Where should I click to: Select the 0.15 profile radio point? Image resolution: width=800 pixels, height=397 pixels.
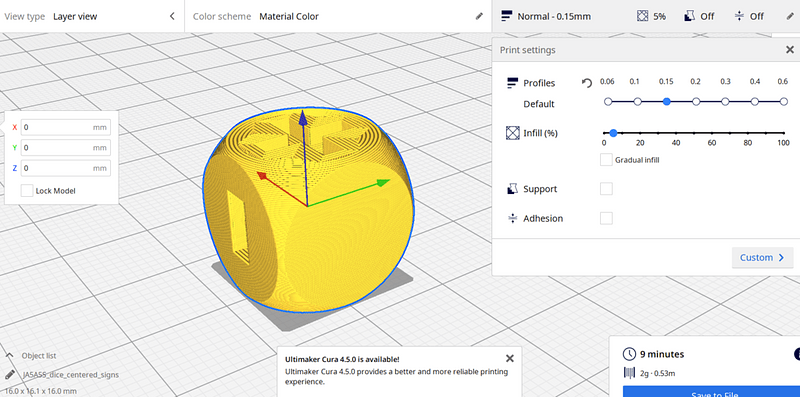pyautogui.click(x=666, y=102)
